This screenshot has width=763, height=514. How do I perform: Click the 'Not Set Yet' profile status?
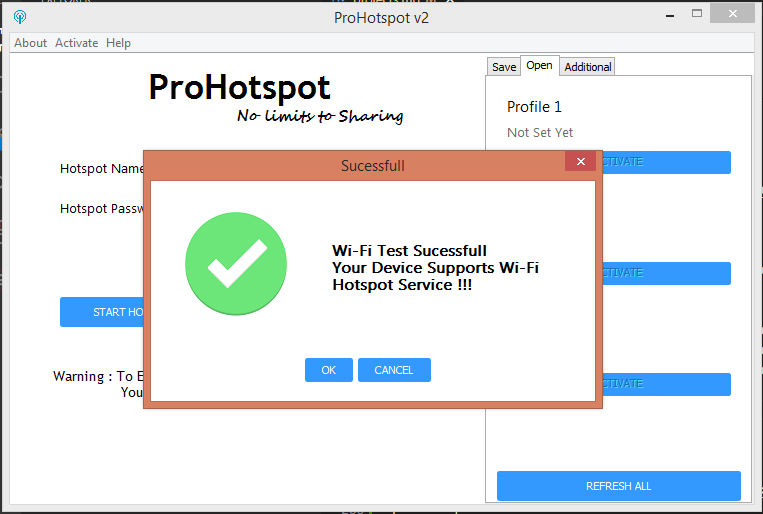[540, 132]
